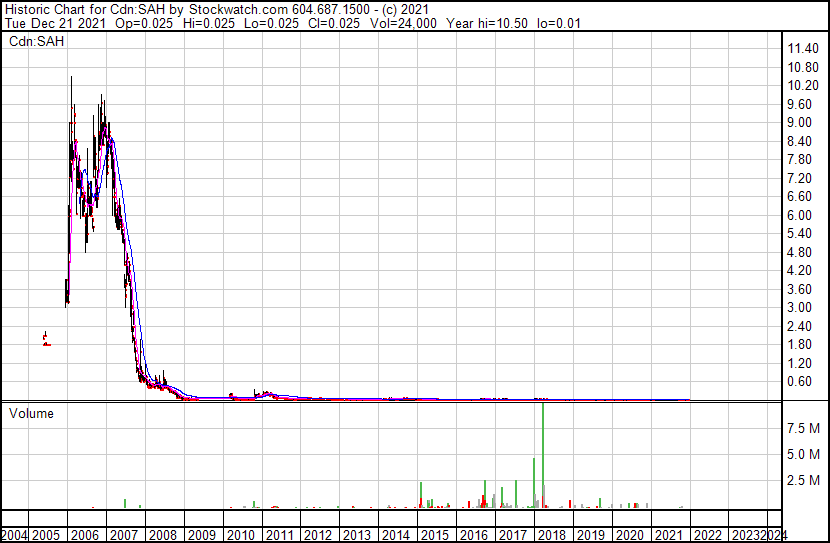Click the Year hi=10.50 value in header
Image resolution: width=830 pixels, height=543 pixels.
tap(487, 23)
